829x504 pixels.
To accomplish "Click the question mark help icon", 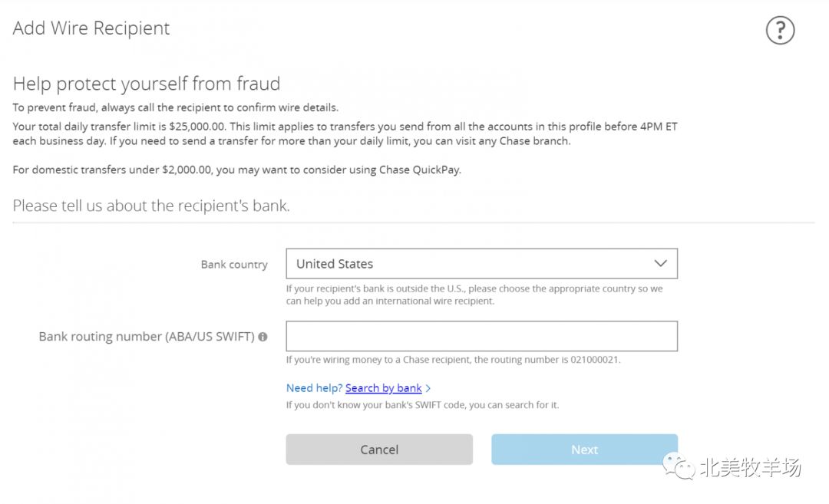I will [780, 31].
